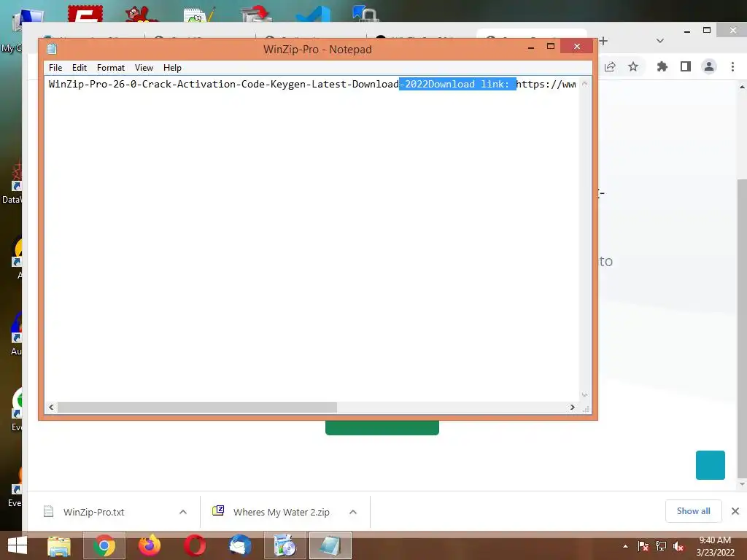Image resolution: width=747 pixels, height=560 pixels.
Task: Open the Notepad File menu
Action: click(55, 68)
